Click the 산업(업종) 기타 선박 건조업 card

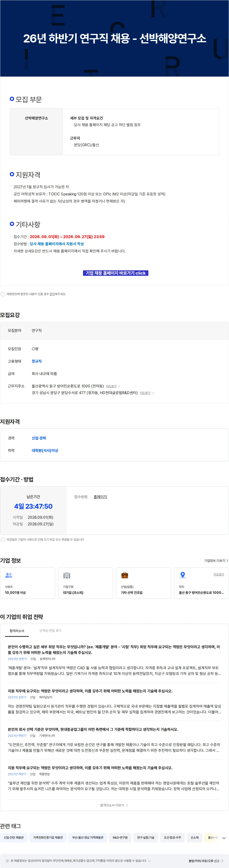click(x=143, y=583)
